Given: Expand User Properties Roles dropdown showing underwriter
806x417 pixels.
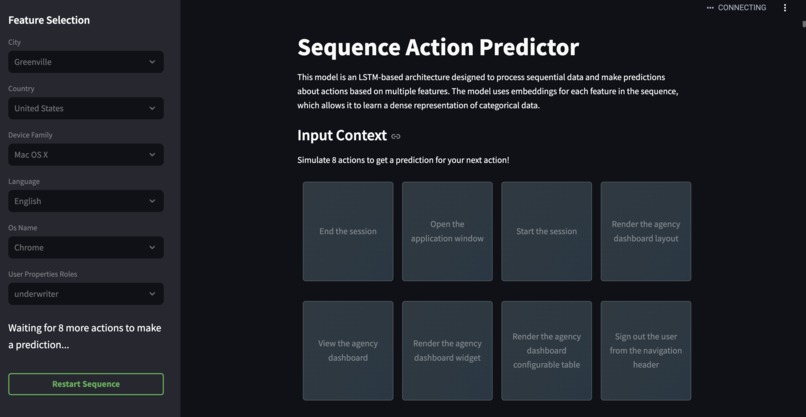Looking at the screenshot, I should point(86,294).
